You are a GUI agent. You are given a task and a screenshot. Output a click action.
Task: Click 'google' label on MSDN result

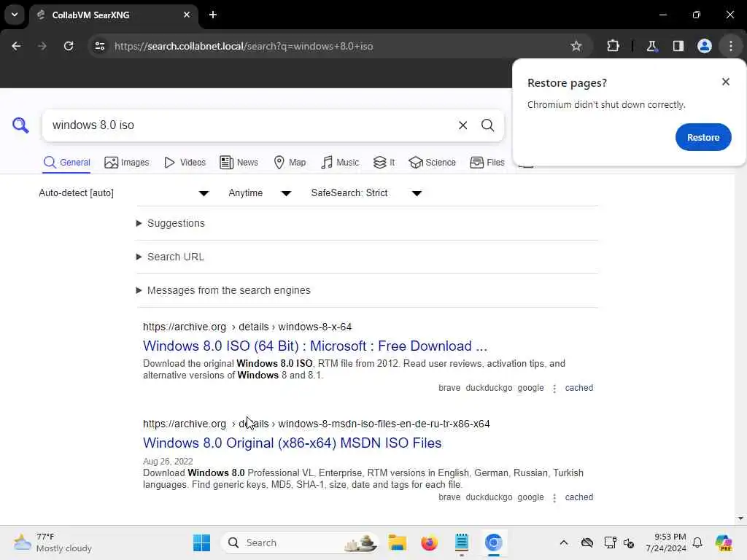tap(530, 497)
